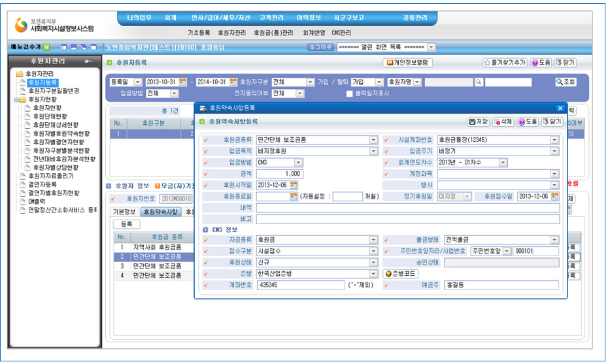The height and width of the screenshot is (364, 610).
Task: Click 삭제 button in dialog
Action: click(x=503, y=122)
